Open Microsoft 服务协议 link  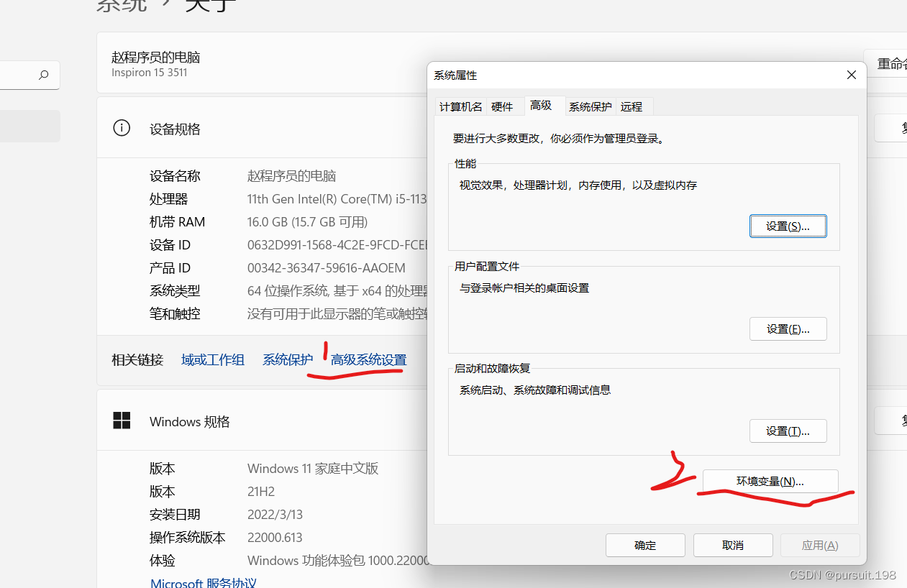[204, 582]
